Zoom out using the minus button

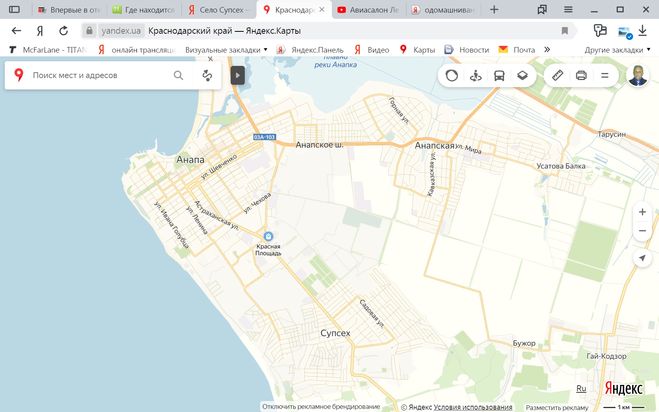tap(642, 231)
